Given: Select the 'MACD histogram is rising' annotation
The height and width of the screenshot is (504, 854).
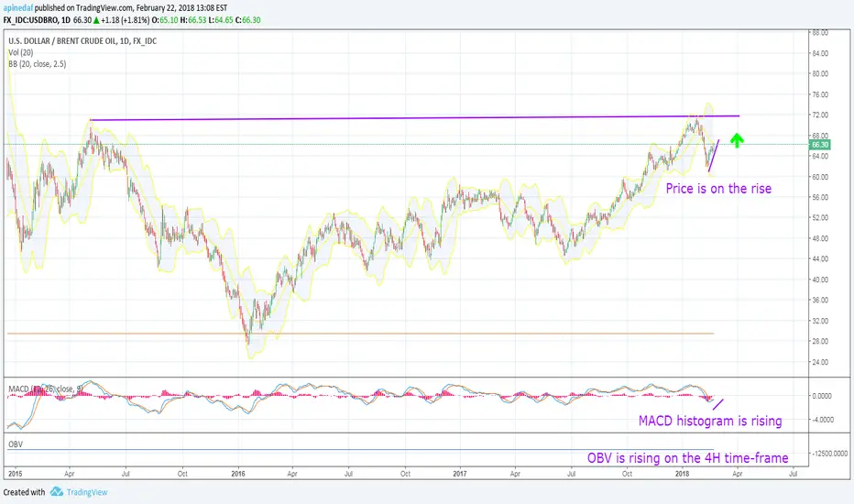Looking at the screenshot, I should 710,421.
